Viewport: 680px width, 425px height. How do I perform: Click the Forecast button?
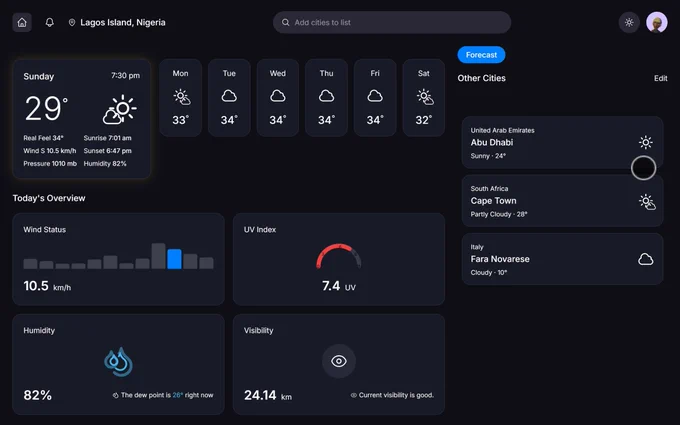pyautogui.click(x=481, y=55)
